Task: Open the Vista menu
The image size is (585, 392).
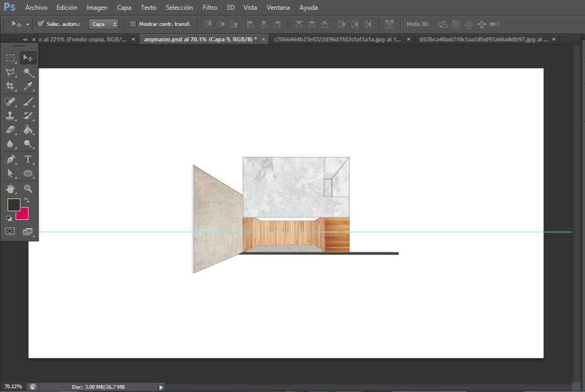Action: click(x=250, y=7)
